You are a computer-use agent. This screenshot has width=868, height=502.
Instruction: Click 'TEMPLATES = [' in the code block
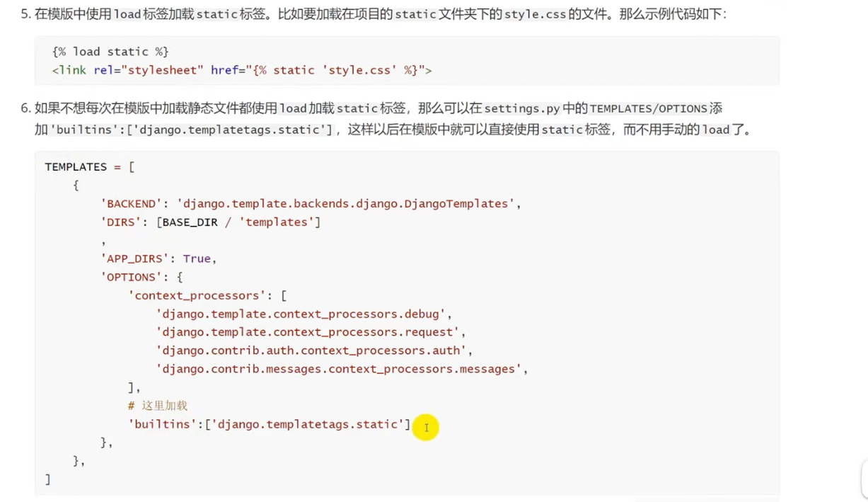coord(89,167)
